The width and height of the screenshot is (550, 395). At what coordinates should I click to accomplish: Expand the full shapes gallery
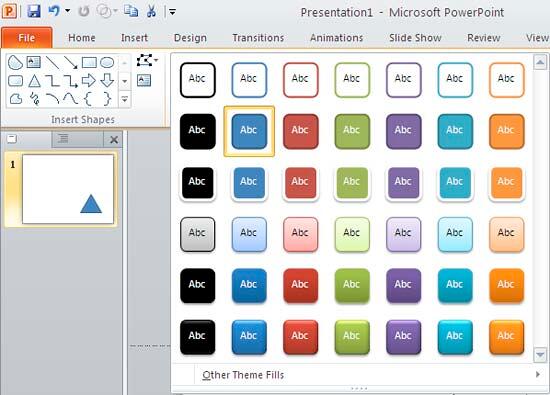[x=125, y=99]
